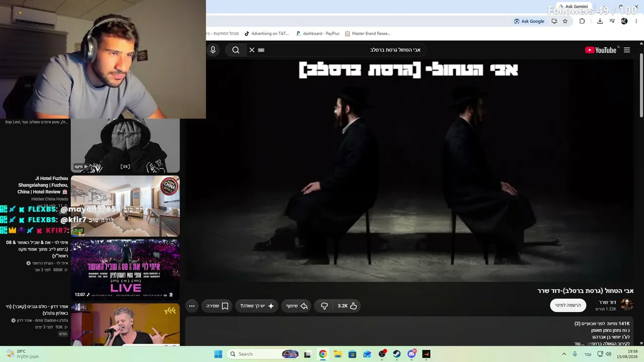Like the video with thumbs up 3.2K
This screenshot has height=362, width=644.
(x=348, y=306)
